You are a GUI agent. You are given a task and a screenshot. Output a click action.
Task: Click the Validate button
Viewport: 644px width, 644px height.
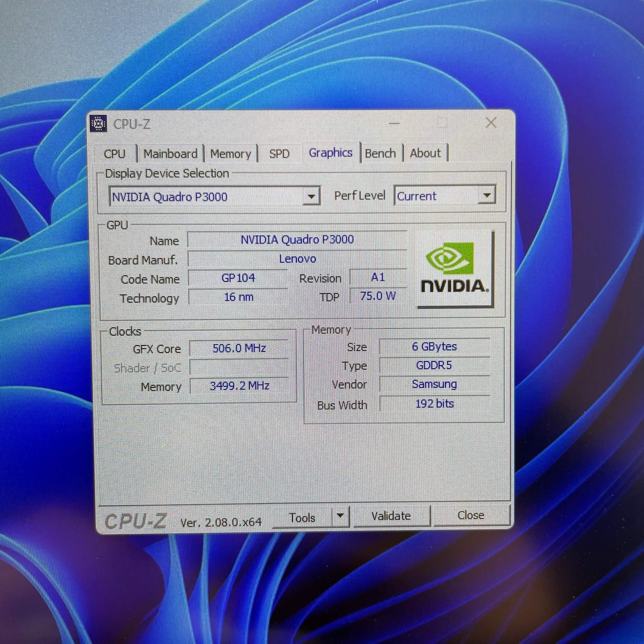(x=391, y=516)
